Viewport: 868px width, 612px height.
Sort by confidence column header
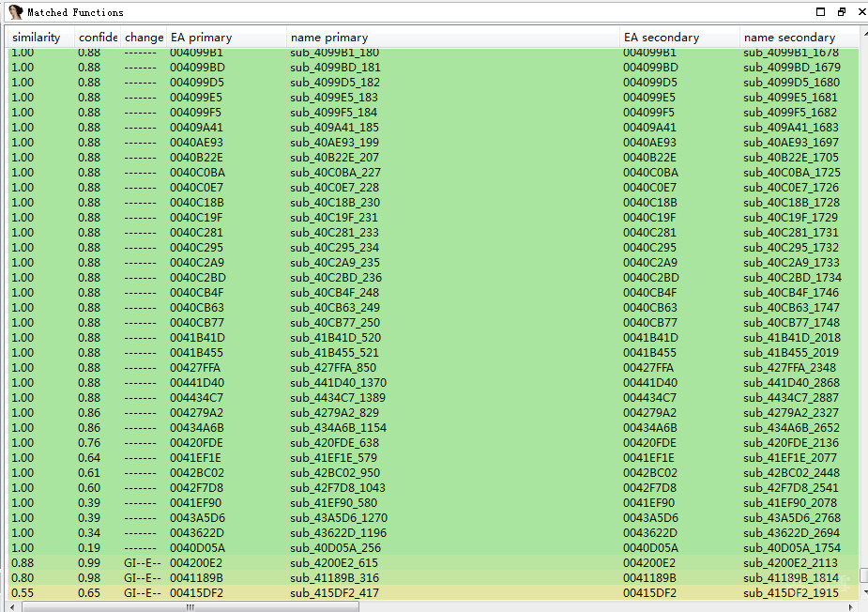point(98,38)
